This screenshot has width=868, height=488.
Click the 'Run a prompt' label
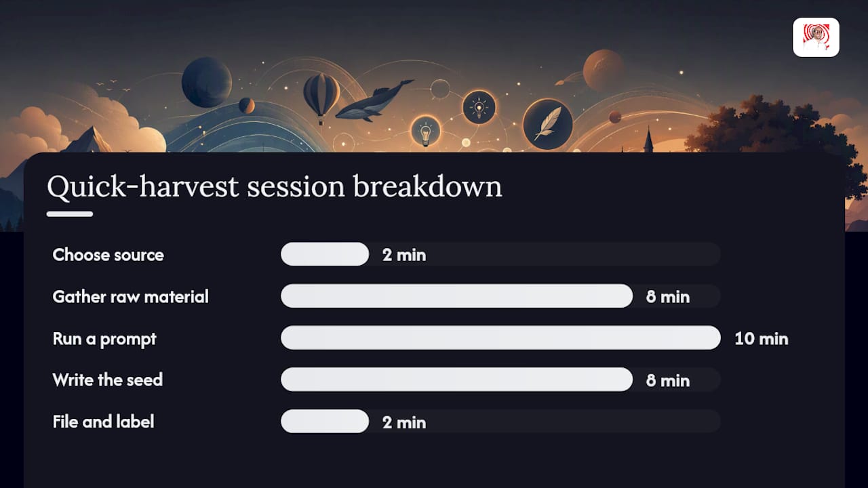click(104, 339)
